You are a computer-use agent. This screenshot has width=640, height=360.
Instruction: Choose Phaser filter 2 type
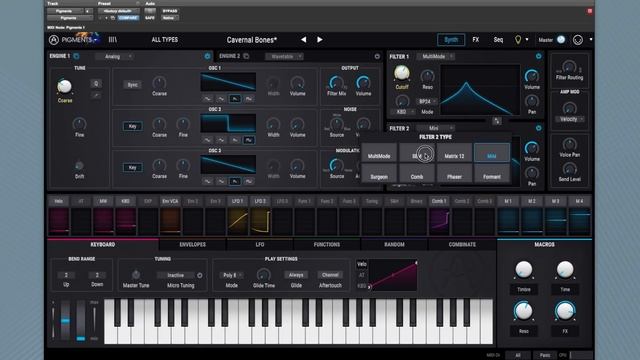pyautogui.click(x=454, y=173)
